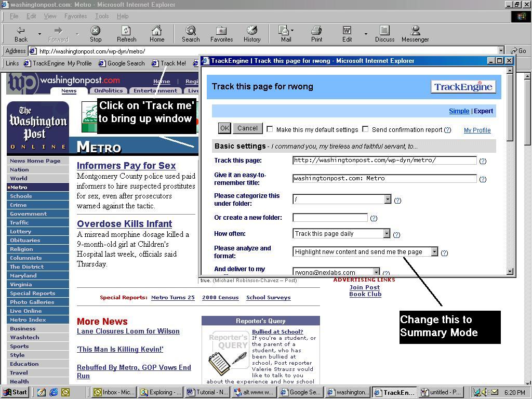Open TrackEngine My Profile from the Links bar

click(x=58, y=63)
